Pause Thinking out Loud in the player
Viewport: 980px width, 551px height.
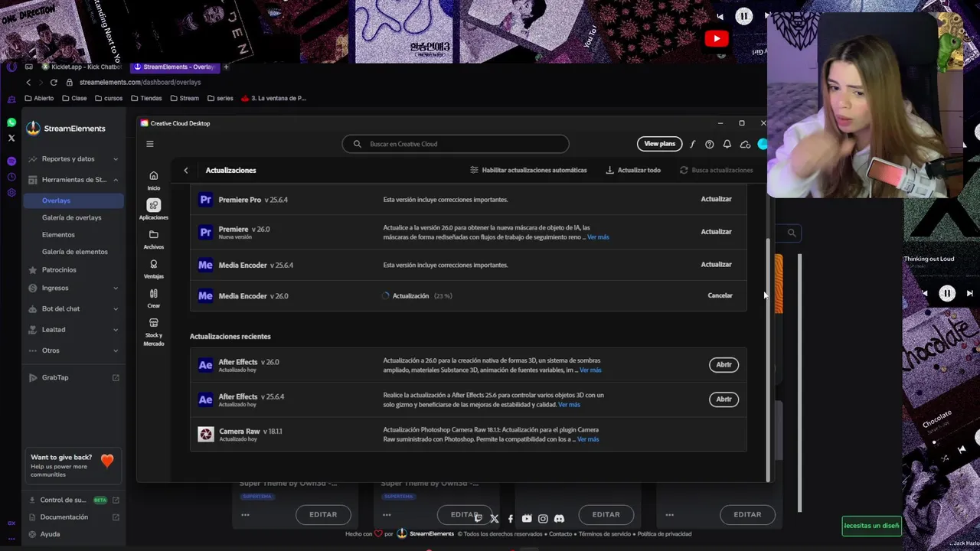click(x=947, y=293)
